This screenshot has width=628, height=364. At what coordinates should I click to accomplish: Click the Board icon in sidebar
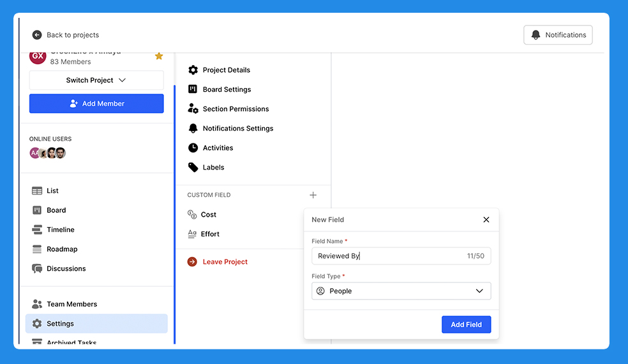[37, 210]
